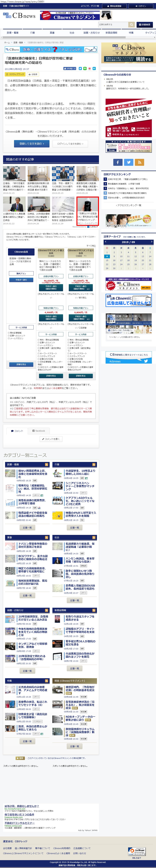Open the コメント tab
156x868 pixels.
(17, 431)
